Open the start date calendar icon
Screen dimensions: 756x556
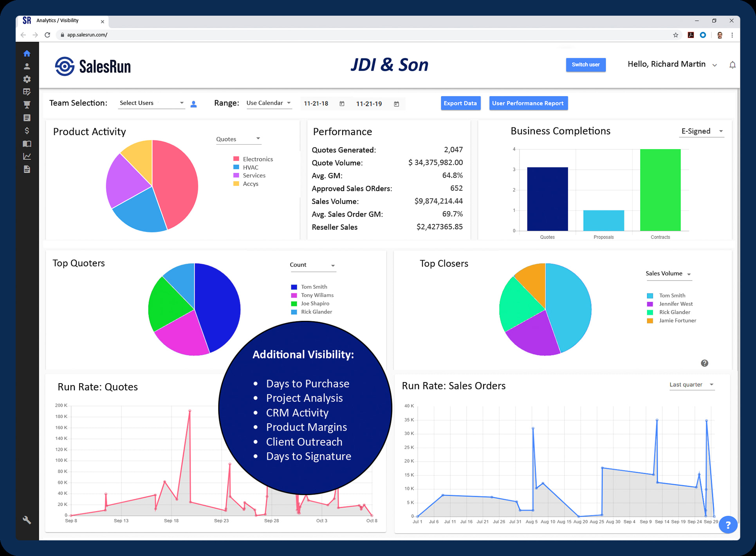click(342, 104)
